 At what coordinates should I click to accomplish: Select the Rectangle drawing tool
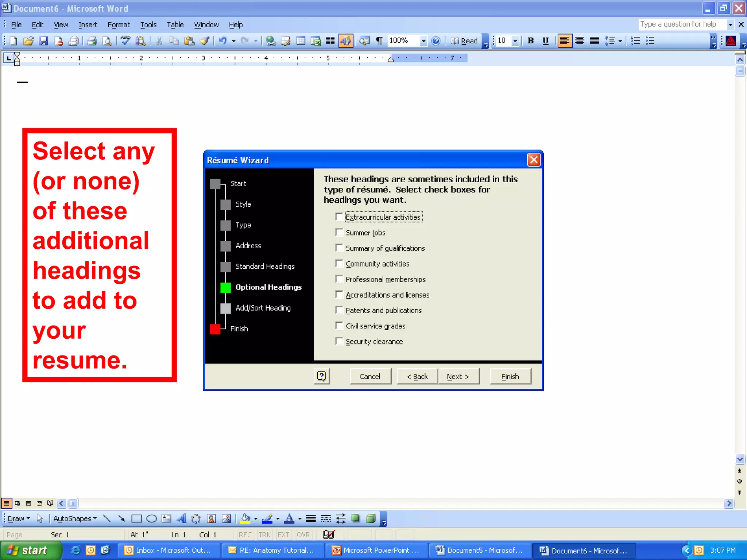(x=136, y=518)
